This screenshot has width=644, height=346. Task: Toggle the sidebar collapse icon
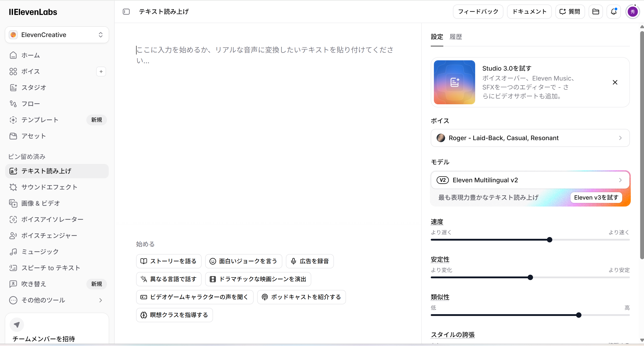click(126, 11)
